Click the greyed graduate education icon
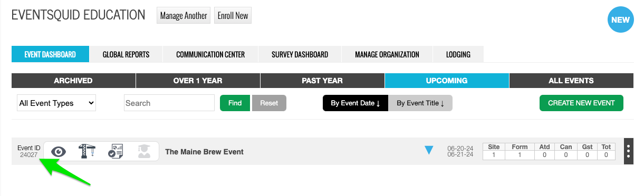 (x=143, y=151)
